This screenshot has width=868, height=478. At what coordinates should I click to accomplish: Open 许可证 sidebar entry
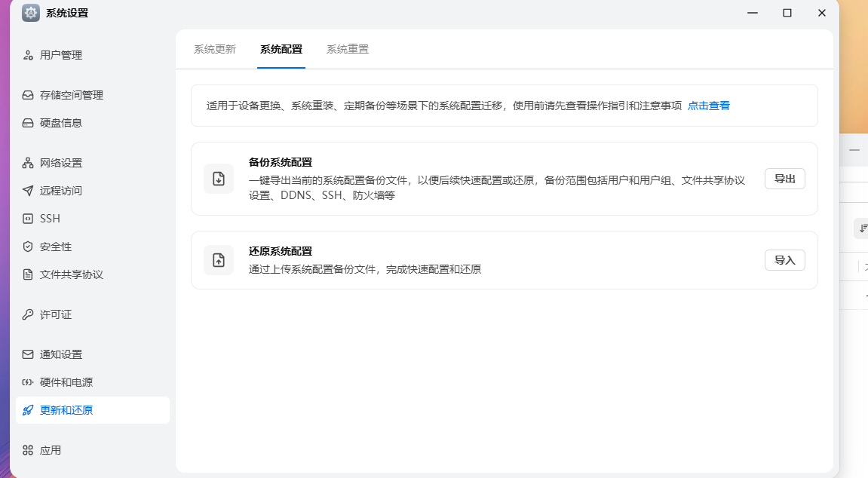click(x=93, y=314)
